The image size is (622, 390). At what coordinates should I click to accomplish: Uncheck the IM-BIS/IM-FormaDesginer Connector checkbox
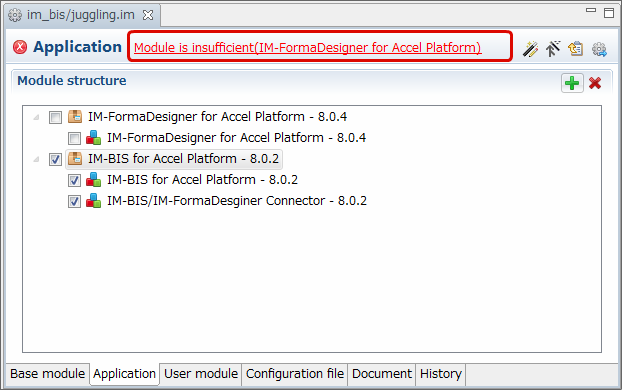click(x=74, y=202)
